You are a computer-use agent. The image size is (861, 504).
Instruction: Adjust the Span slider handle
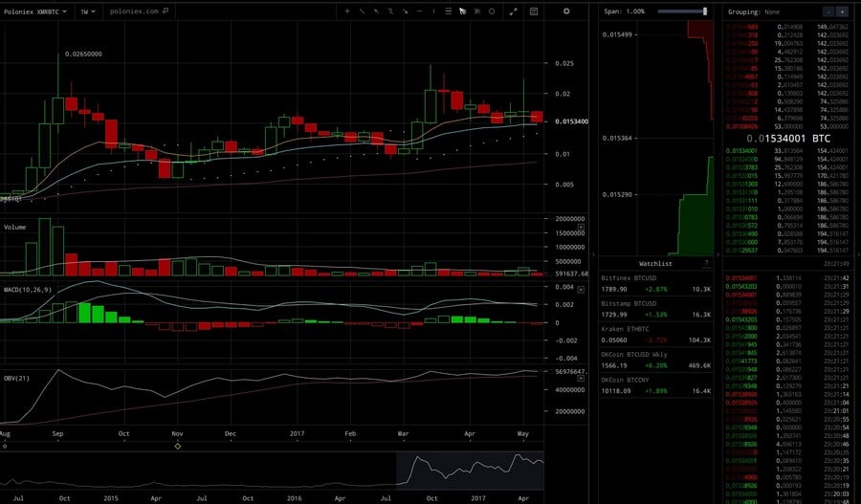click(x=705, y=11)
